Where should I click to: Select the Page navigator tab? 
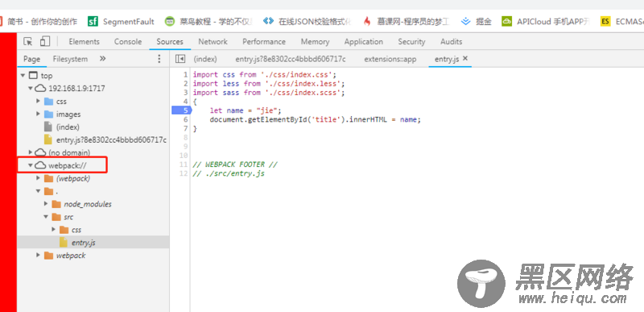[x=31, y=59]
